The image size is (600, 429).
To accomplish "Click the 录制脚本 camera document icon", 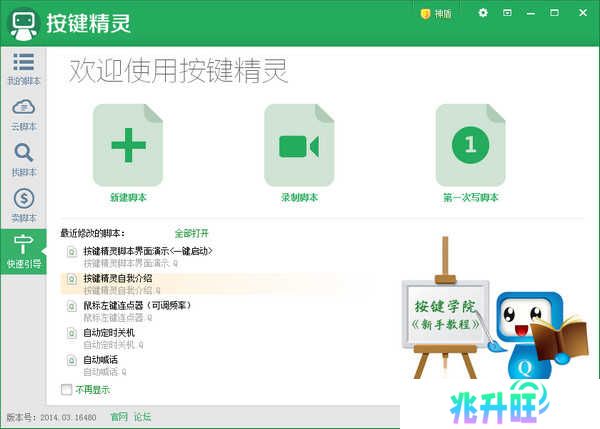I will click(x=299, y=145).
